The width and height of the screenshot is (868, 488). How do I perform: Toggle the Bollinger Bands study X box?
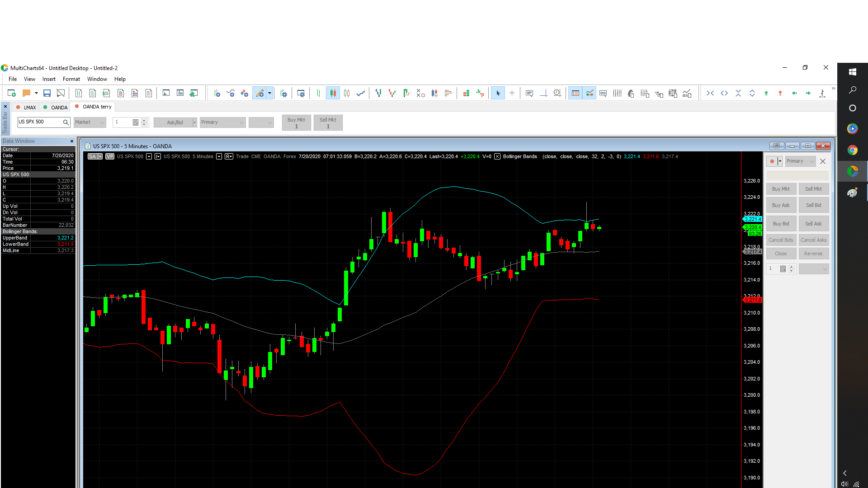tap(497, 156)
